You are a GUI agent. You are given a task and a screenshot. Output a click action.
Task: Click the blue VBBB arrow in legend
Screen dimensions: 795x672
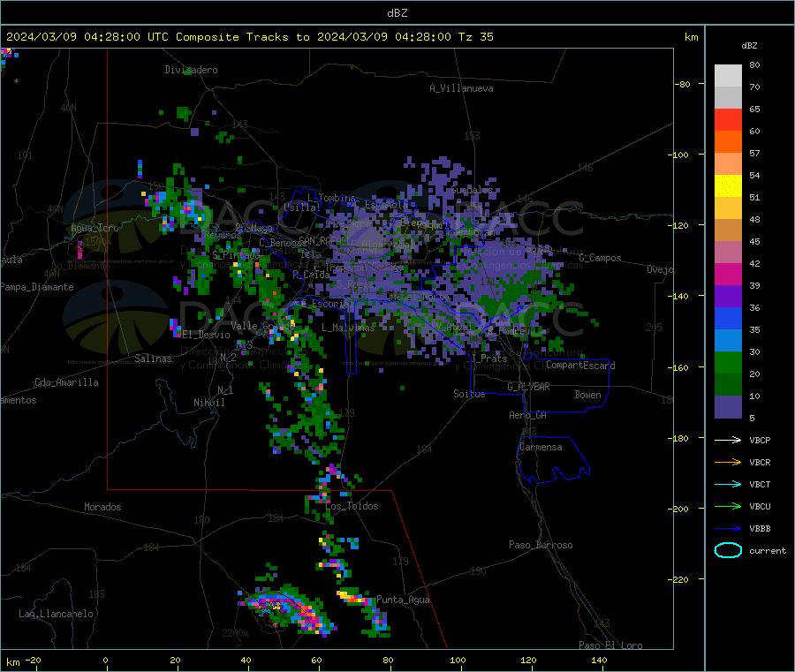coord(728,528)
